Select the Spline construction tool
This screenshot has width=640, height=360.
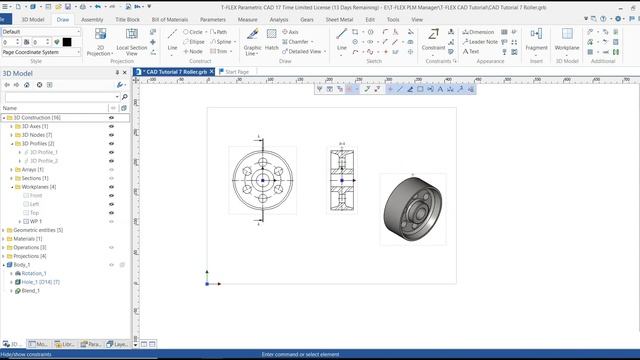click(221, 42)
